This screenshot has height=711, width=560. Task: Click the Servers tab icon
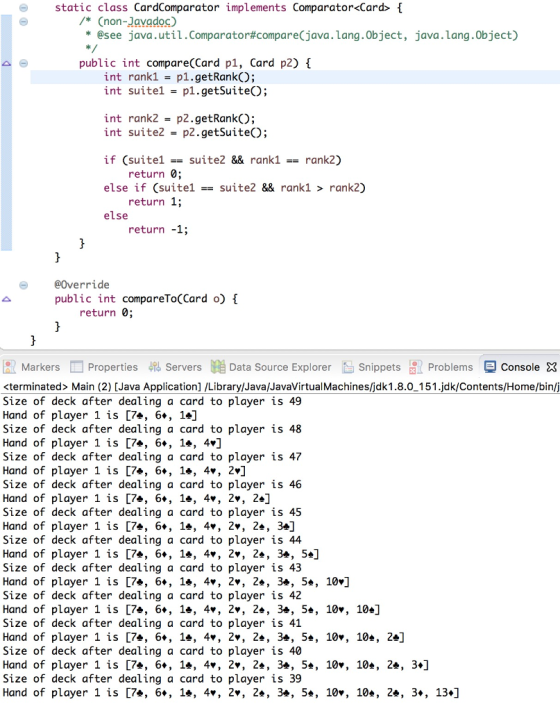tap(155, 367)
